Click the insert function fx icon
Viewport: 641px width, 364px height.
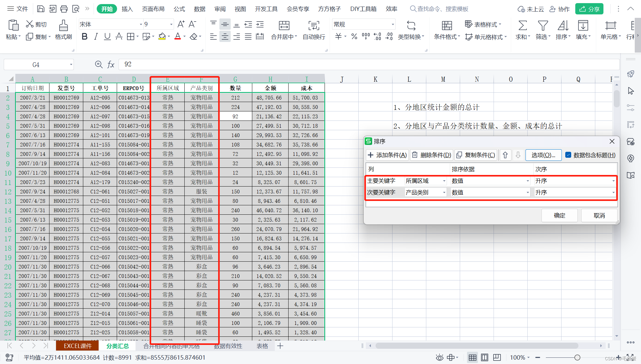tap(111, 64)
